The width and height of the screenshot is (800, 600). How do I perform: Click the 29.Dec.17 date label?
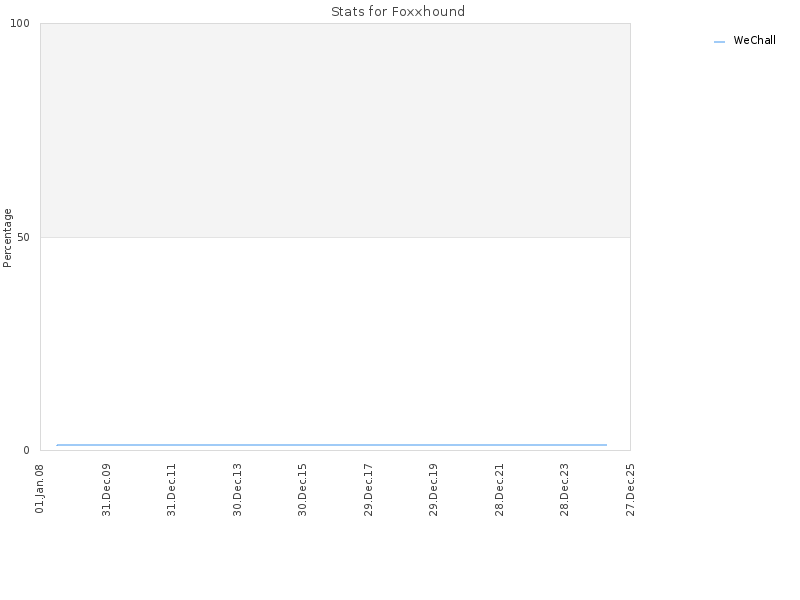(x=368, y=490)
